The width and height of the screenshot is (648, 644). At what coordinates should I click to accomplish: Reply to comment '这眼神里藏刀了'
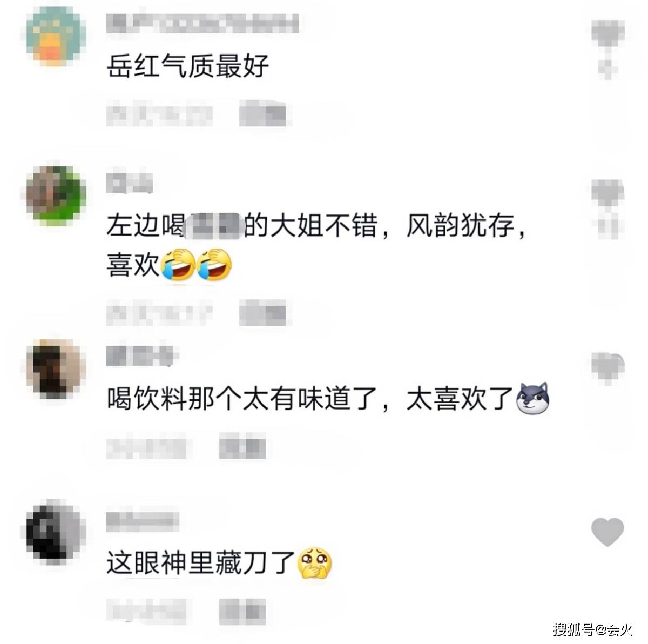(x=242, y=611)
